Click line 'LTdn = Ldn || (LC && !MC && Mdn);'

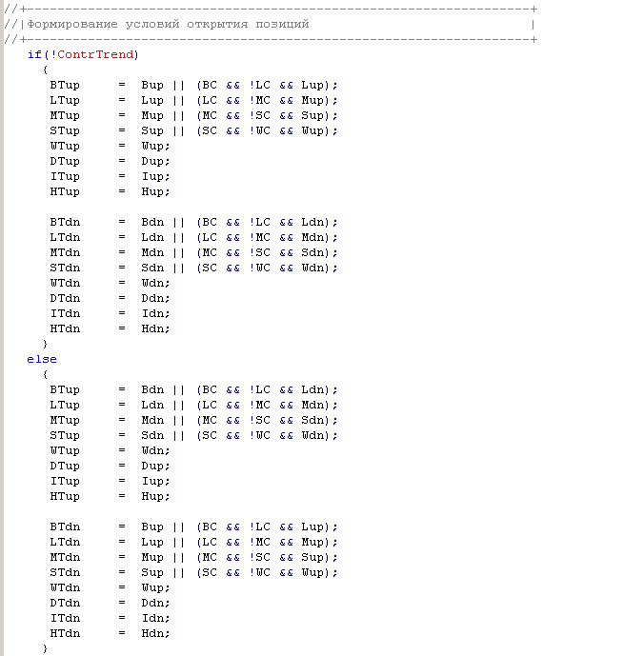point(193,238)
